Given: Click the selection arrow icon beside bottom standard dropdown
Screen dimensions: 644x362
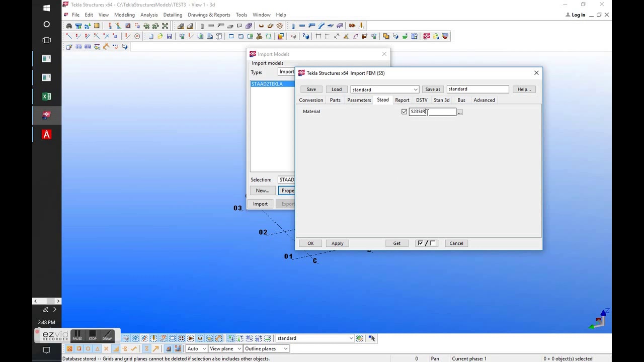Looking at the screenshot, I should (x=372, y=338).
